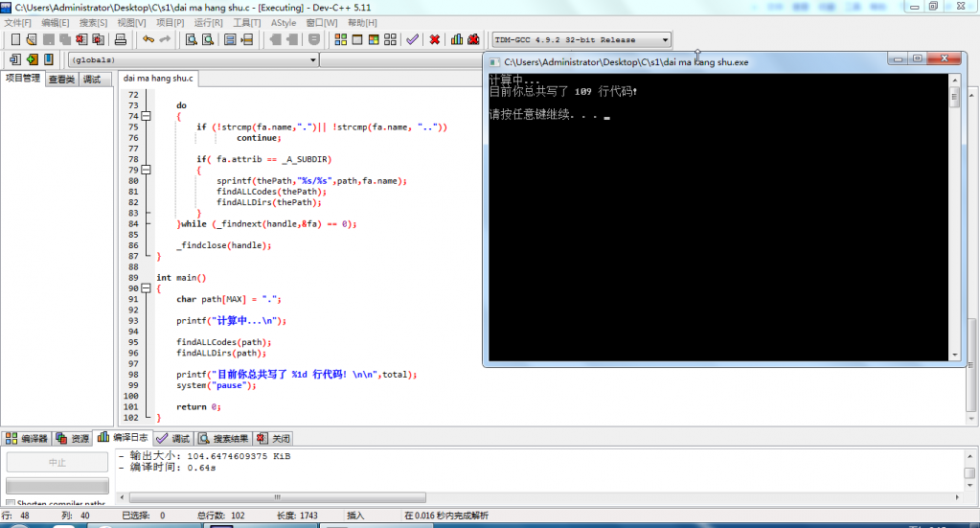Click the Replace toolbar icon next to Find
Viewport: 980px width, 528px height.
coord(208,39)
